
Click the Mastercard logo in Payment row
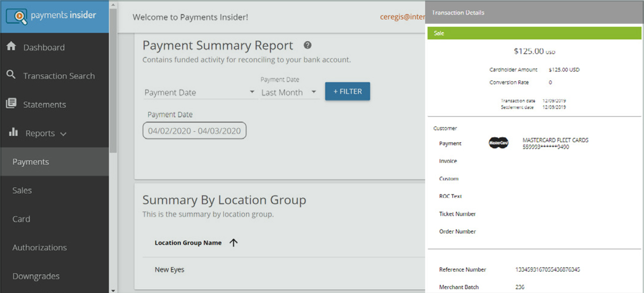(498, 143)
